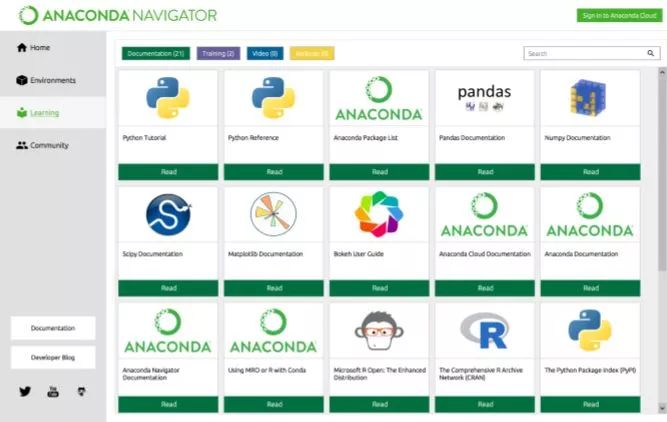Read the Matplotlib Documentation
667x422 pixels.
[x=274, y=288]
